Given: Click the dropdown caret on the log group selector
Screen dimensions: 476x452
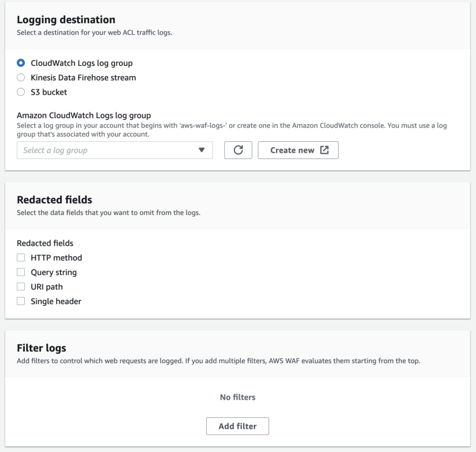Looking at the screenshot, I should 202,150.
